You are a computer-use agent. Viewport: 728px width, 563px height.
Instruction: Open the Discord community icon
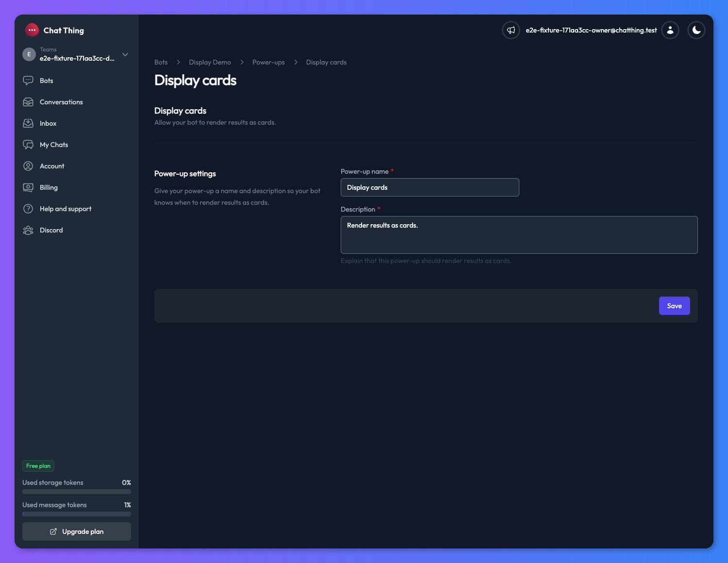(28, 230)
